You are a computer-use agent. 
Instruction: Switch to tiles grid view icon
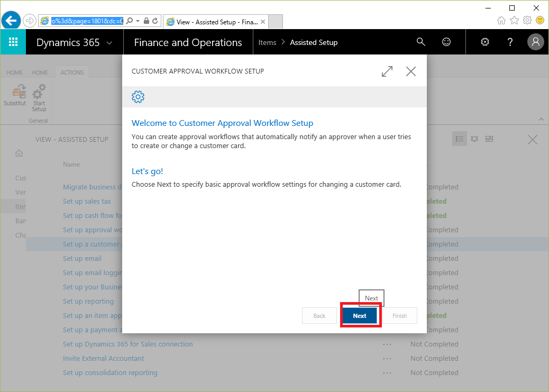489,139
